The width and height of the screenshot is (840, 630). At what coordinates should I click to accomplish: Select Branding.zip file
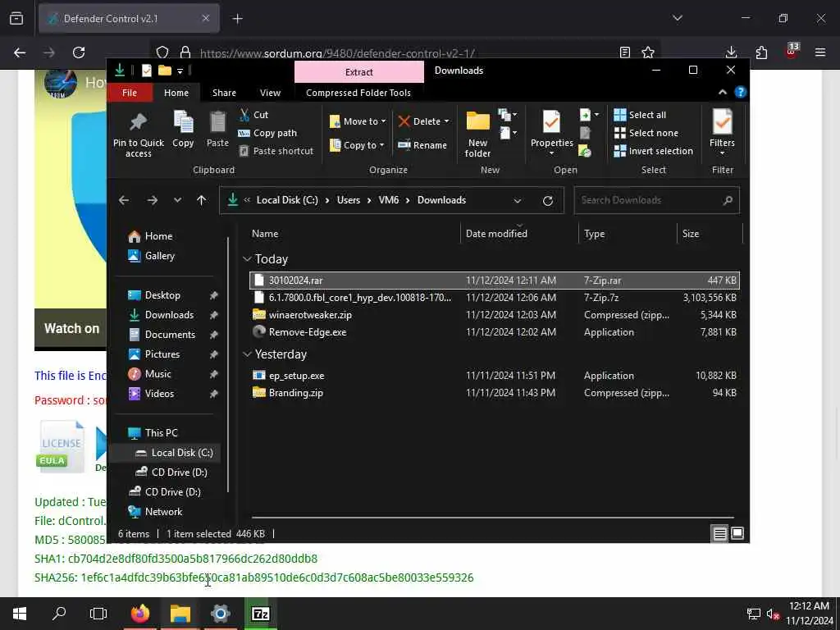[495, 393]
